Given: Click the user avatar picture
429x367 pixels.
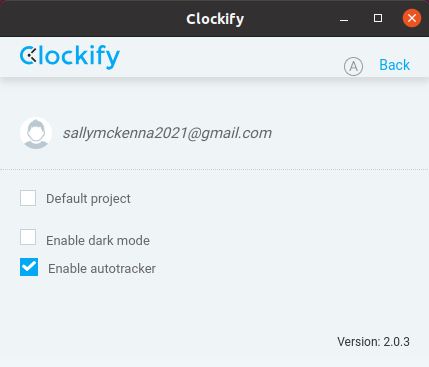Looking at the screenshot, I should point(36,133).
